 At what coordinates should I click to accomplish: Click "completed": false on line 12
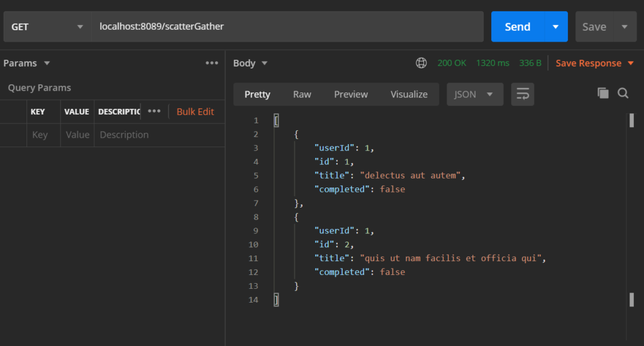click(x=360, y=272)
